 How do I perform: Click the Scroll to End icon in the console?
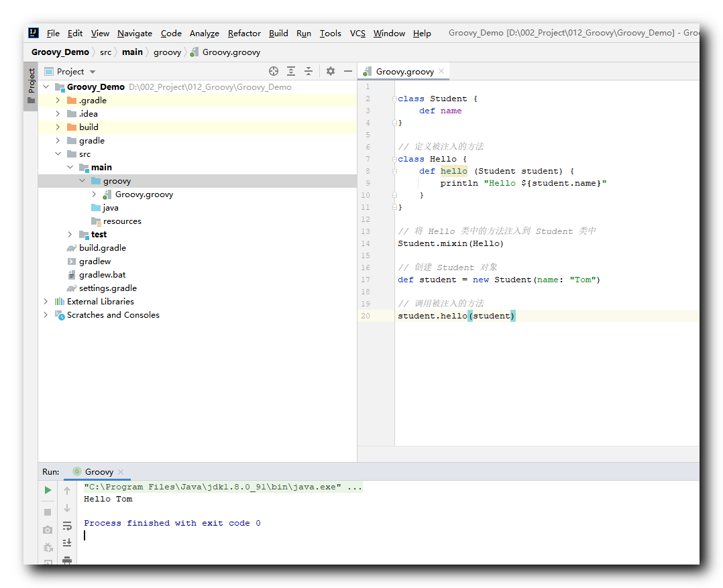(x=67, y=543)
